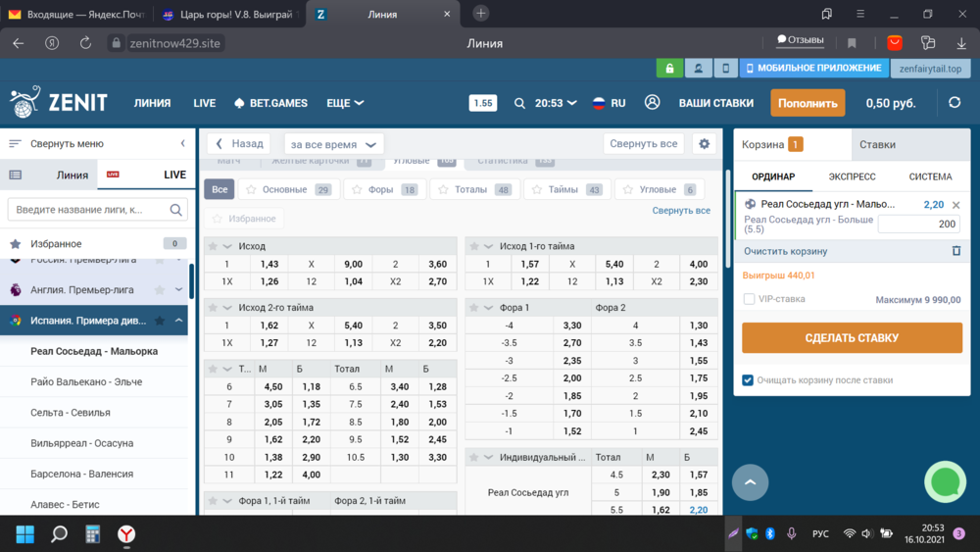Toggle favorite star for Исход market
Viewport: 980px width, 552px height.
(213, 246)
